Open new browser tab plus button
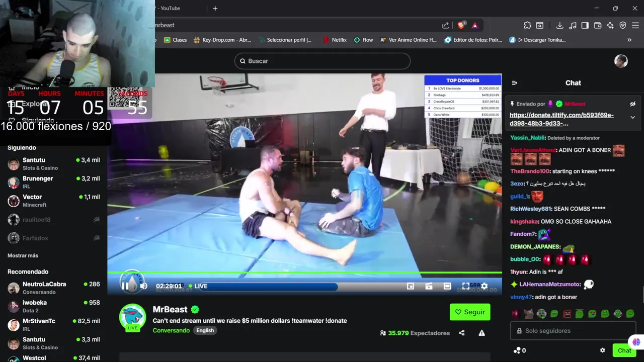Image resolution: width=644 pixels, height=362 pixels. (215, 8)
